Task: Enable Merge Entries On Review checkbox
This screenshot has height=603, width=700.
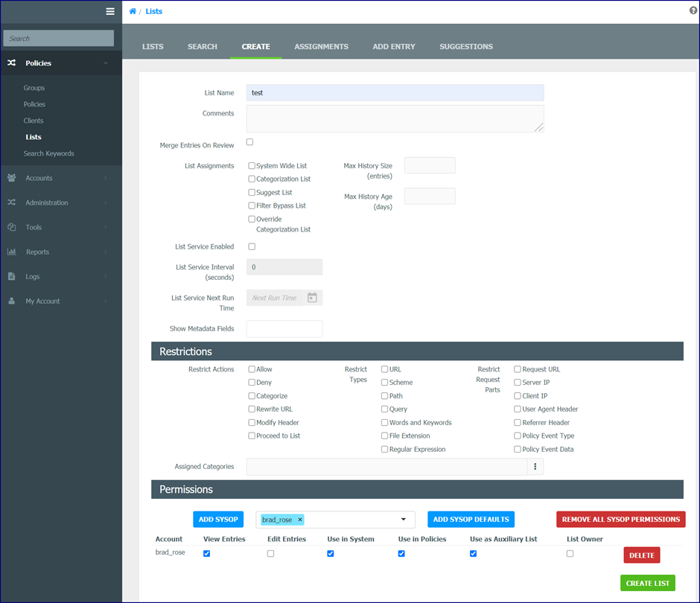Action: [x=250, y=142]
